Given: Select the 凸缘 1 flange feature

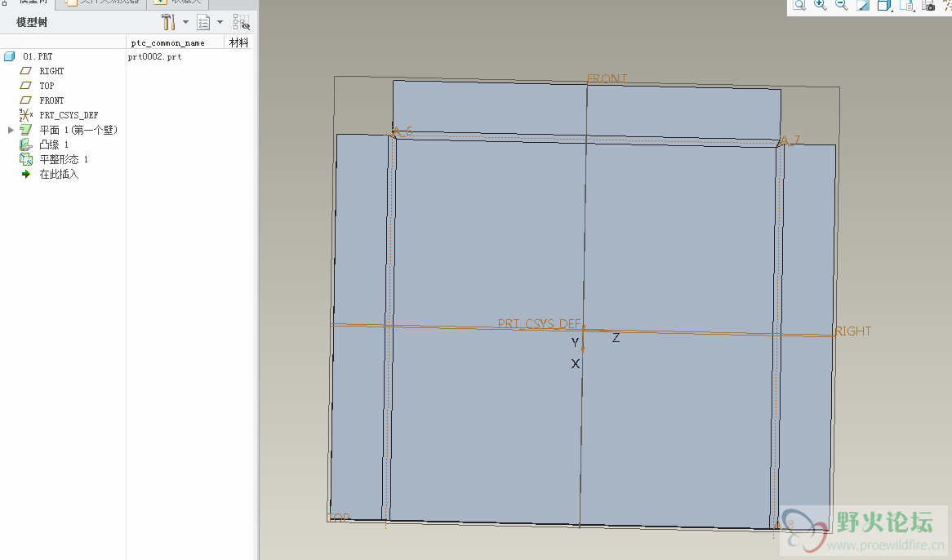Looking at the screenshot, I should 53,144.
